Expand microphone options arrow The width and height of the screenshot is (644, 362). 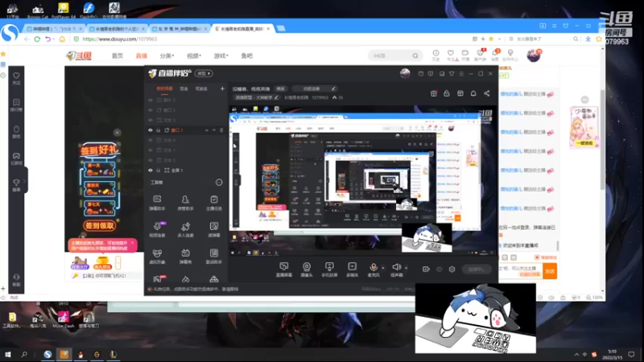click(x=383, y=268)
